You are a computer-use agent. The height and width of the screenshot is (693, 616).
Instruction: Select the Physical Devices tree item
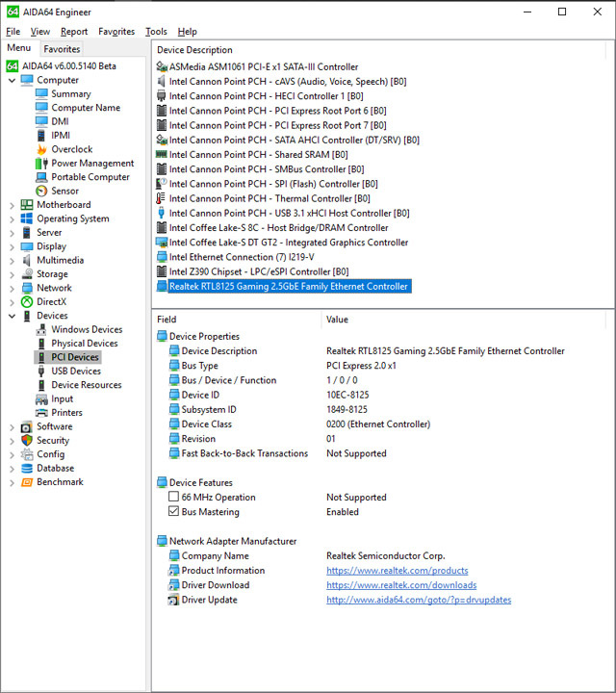click(85, 344)
